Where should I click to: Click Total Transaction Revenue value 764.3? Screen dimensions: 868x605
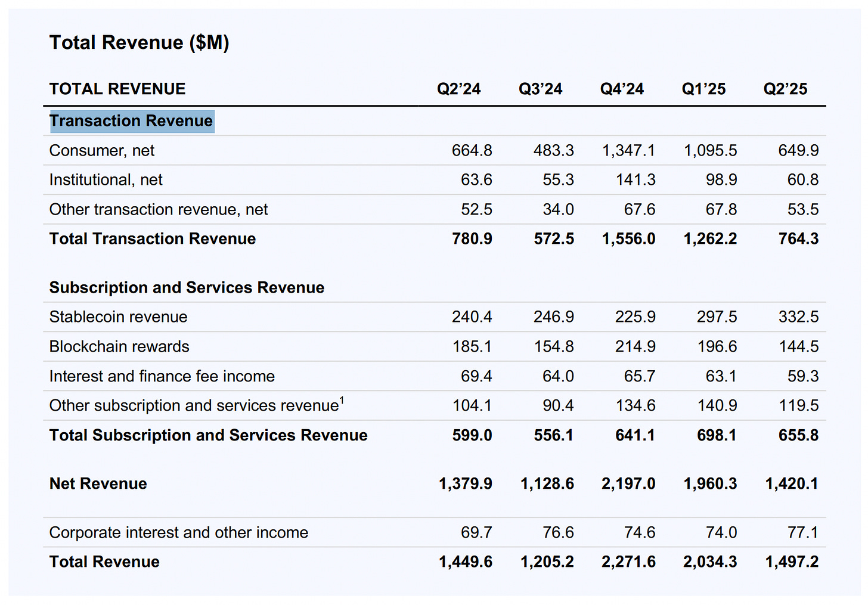click(x=799, y=239)
